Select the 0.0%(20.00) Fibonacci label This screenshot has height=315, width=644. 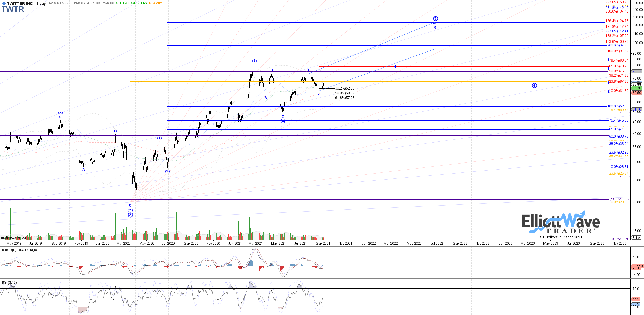pos(620,202)
